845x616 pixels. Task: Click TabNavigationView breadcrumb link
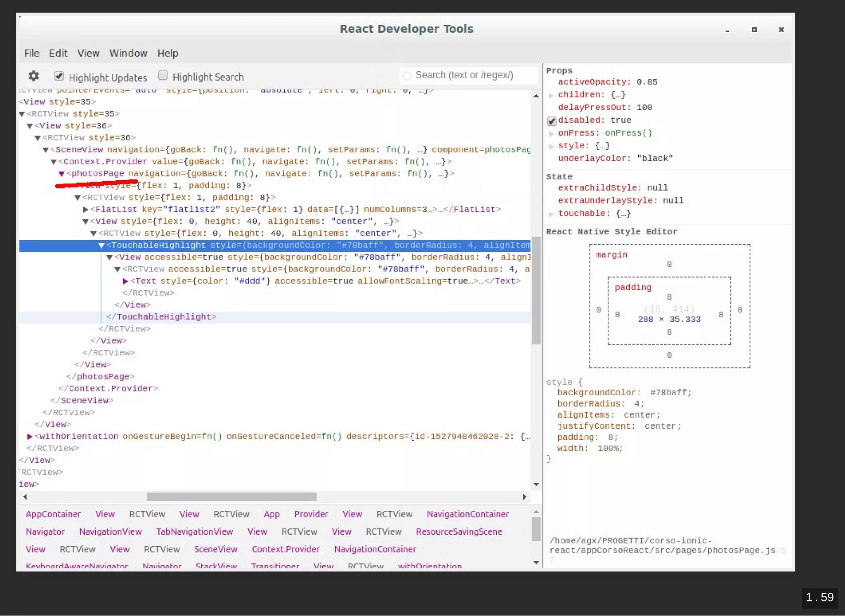pyautogui.click(x=194, y=532)
